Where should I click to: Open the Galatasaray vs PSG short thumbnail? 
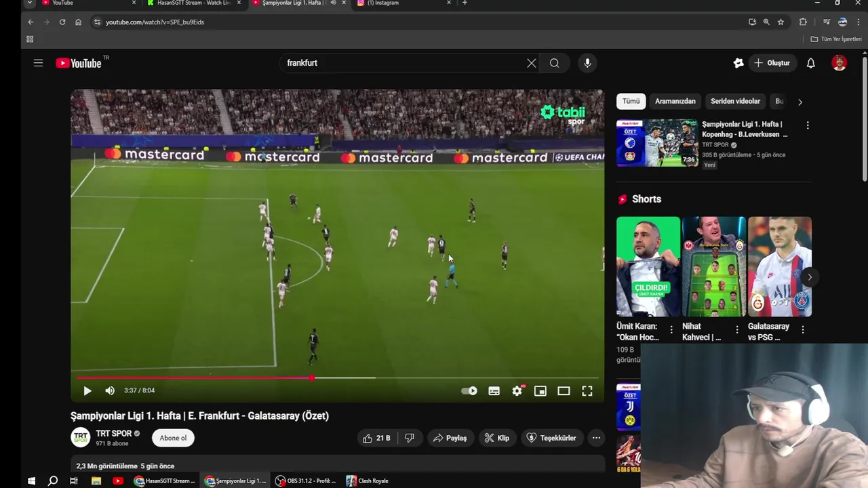click(780, 266)
